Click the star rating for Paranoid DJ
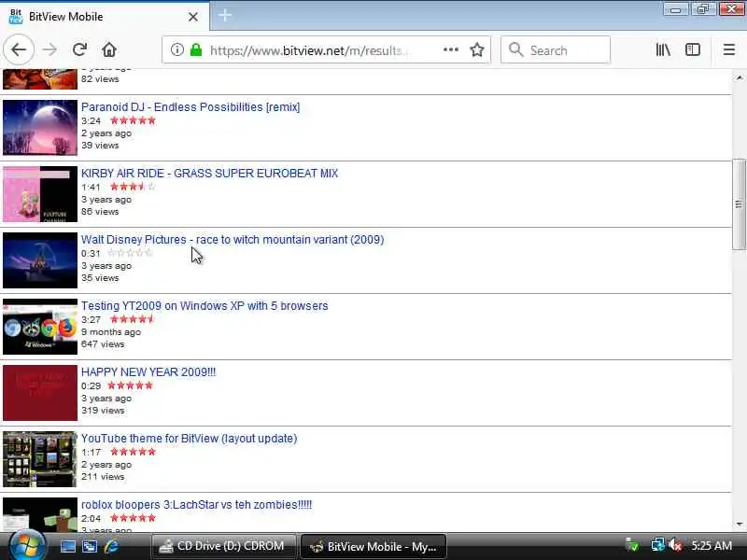This screenshot has width=747, height=560. point(133,120)
